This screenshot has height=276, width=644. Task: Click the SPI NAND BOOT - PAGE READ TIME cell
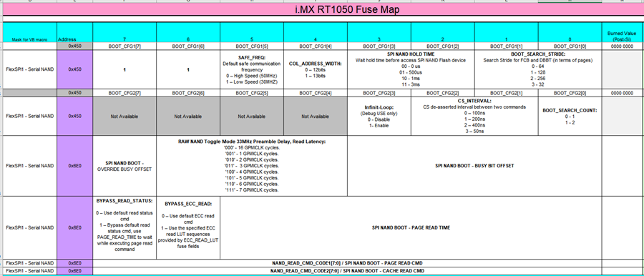[411, 227]
